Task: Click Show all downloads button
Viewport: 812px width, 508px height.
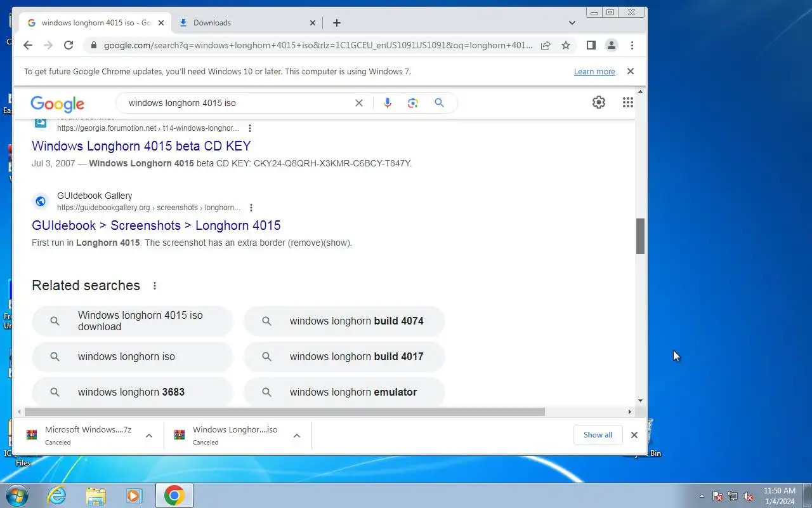Action: pyautogui.click(x=598, y=435)
